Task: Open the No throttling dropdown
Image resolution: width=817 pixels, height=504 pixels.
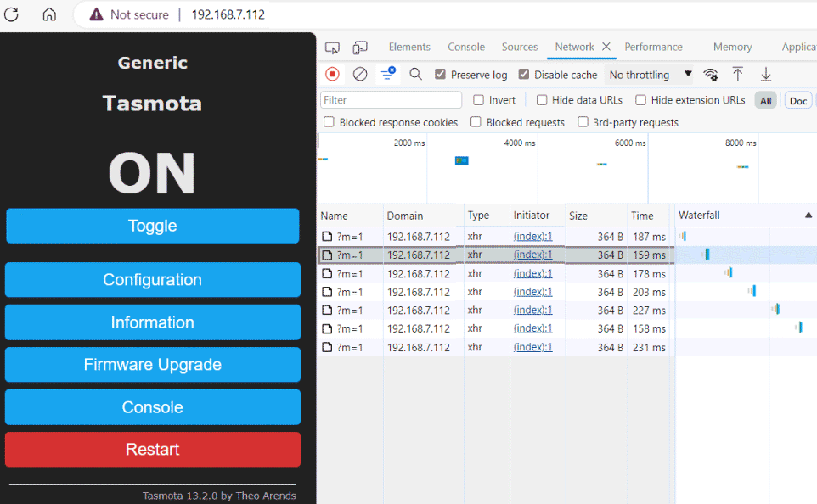Action: (x=651, y=75)
